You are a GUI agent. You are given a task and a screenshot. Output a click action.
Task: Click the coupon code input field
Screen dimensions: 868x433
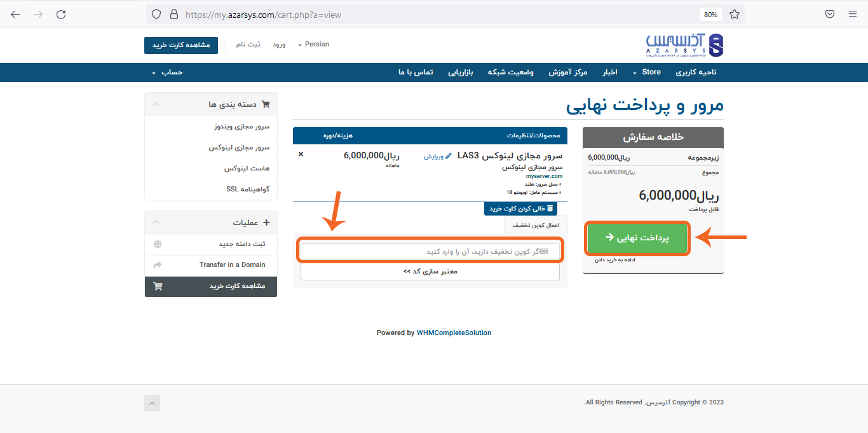(x=430, y=252)
